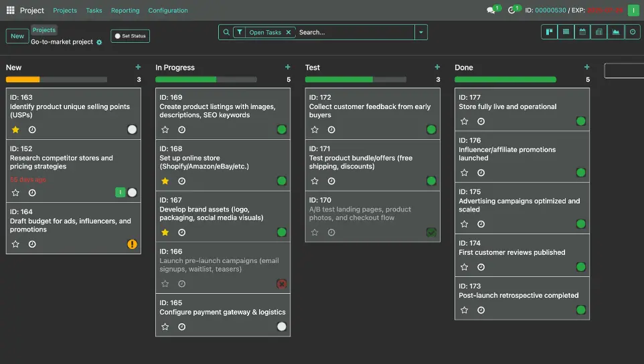The height and width of the screenshot is (364, 644).
Task: Open state dropdown of task ID 164
Action: [x=132, y=244]
